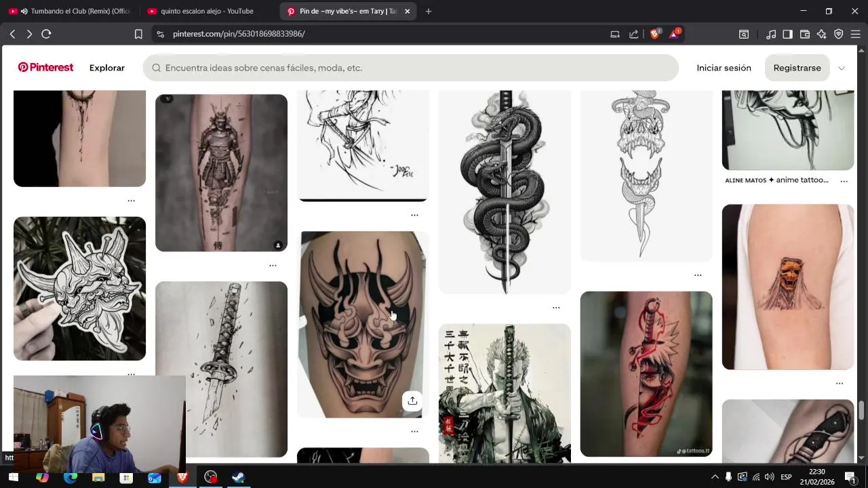
Task: Open Steam in the taskbar
Action: coord(238,477)
